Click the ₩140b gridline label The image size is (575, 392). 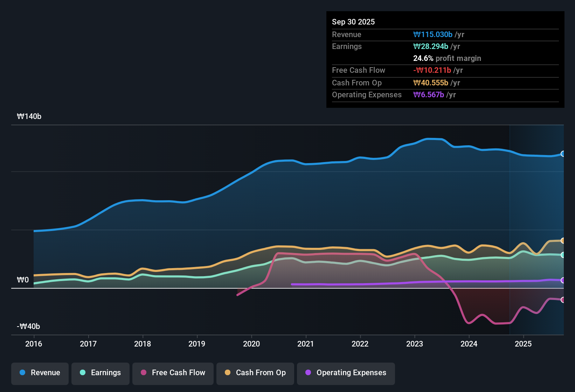coord(29,116)
